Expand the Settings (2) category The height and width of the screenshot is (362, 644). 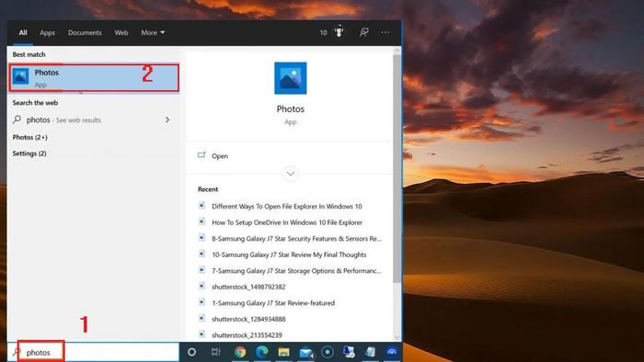[29, 153]
